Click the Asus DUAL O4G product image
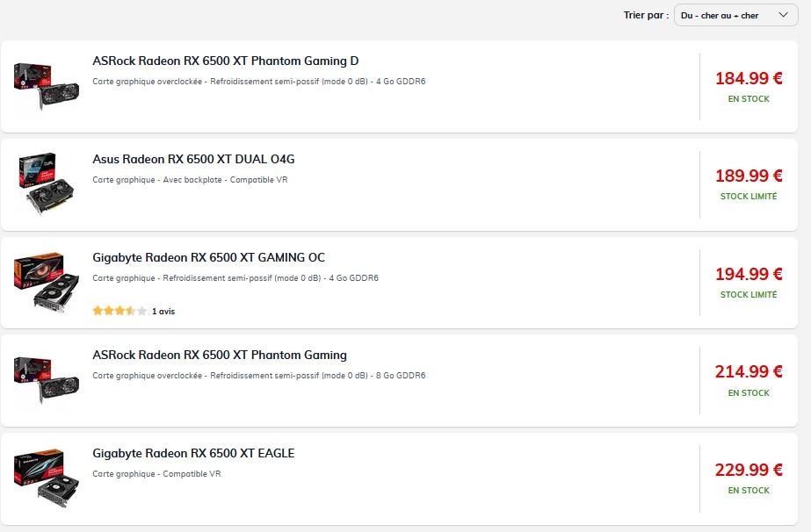 (x=46, y=183)
